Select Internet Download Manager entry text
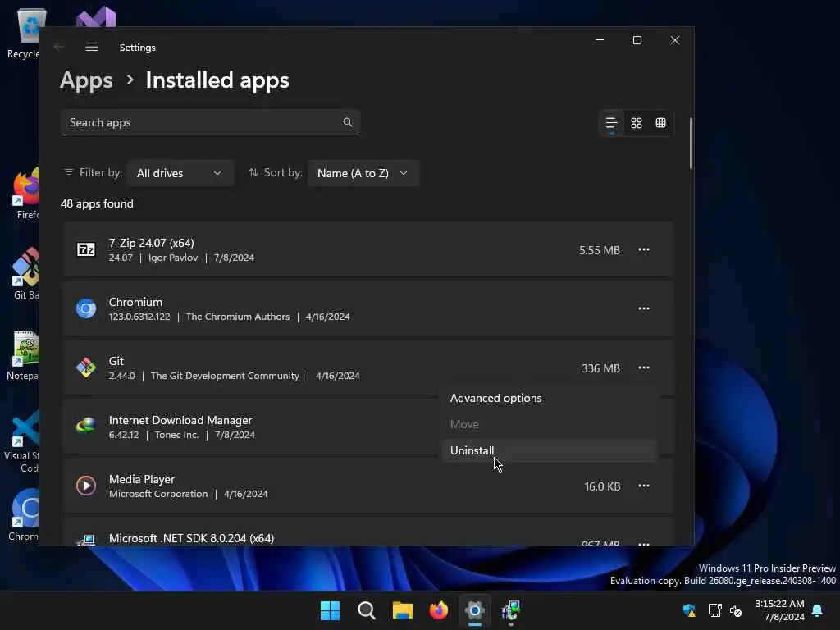The height and width of the screenshot is (630, 840). click(x=180, y=421)
